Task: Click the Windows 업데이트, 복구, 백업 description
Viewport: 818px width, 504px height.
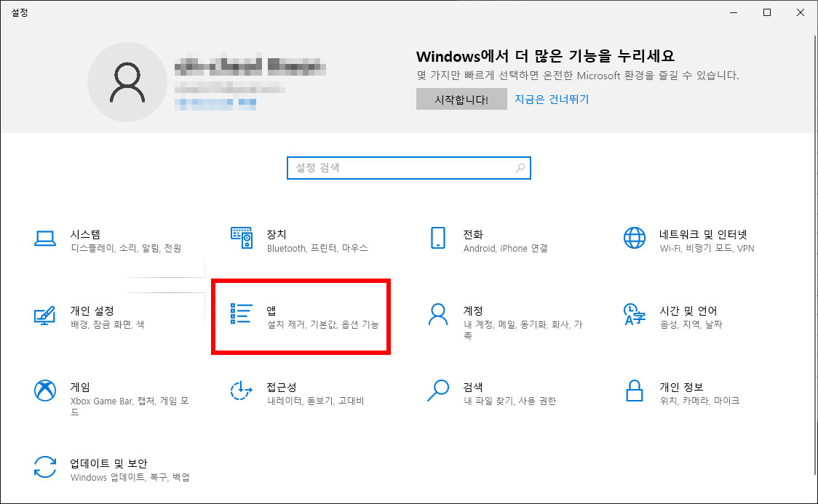Action: (130, 477)
